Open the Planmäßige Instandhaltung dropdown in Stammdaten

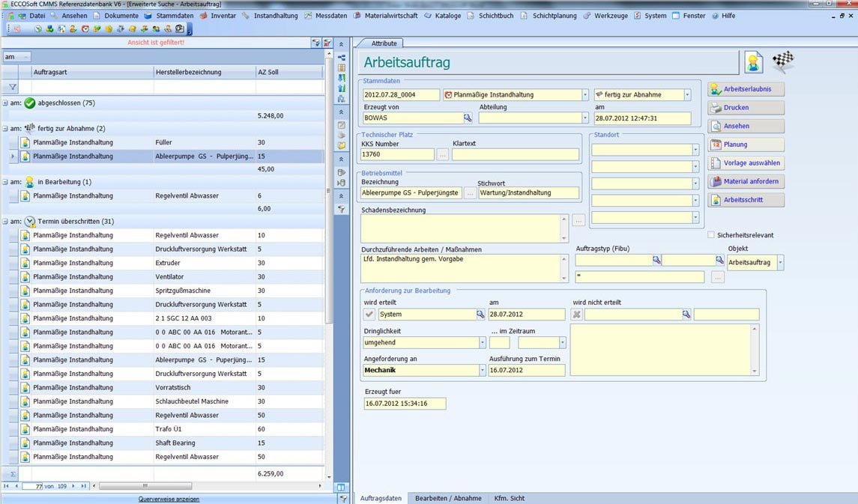pos(585,94)
